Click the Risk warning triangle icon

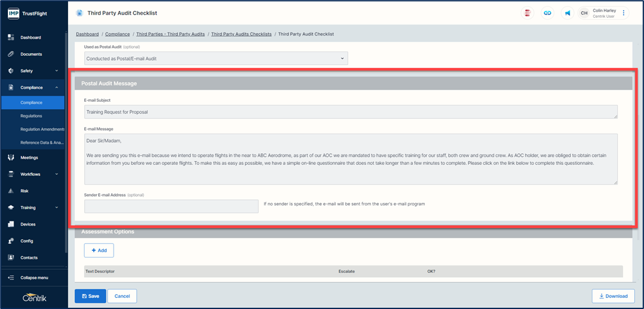11,191
